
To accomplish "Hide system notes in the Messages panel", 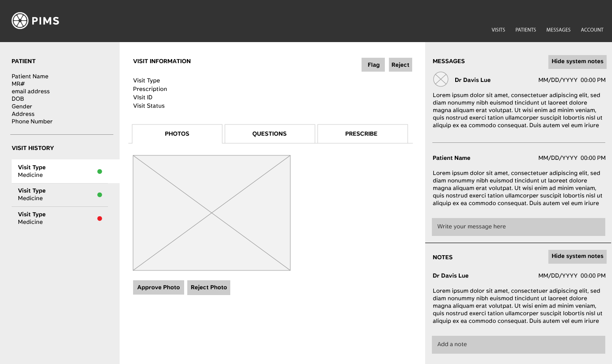I will click(x=577, y=61).
